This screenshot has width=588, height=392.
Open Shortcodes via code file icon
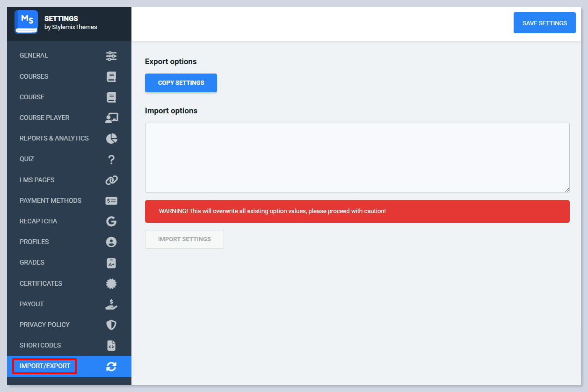(111, 346)
